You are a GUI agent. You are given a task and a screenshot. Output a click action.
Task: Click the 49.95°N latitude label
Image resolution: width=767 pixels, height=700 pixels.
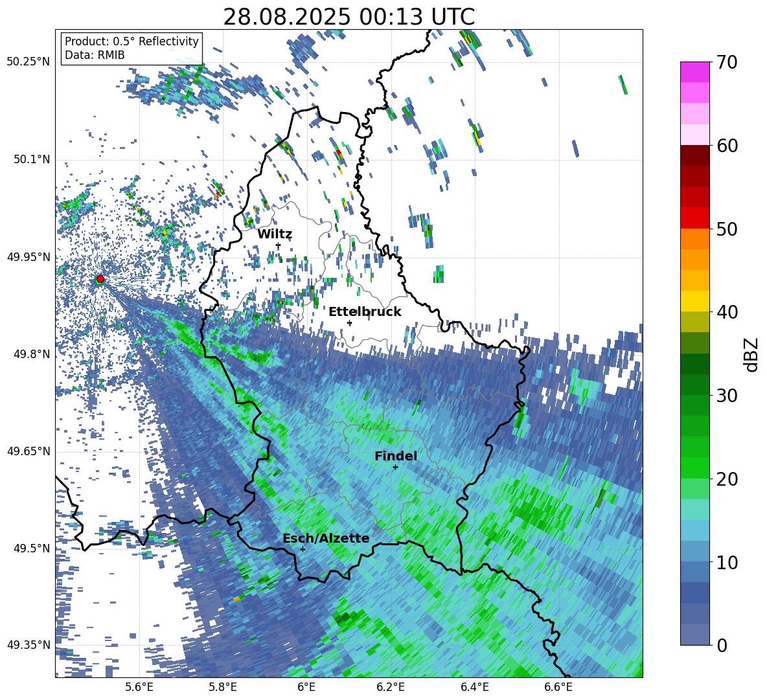click(29, 257)
